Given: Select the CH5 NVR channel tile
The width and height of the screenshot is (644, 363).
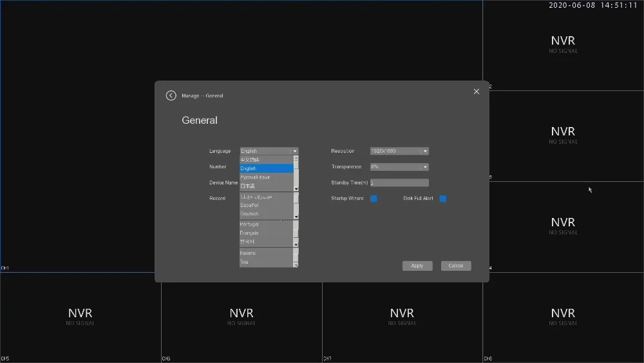Looking at the screenshot, I should coord(80,317).
